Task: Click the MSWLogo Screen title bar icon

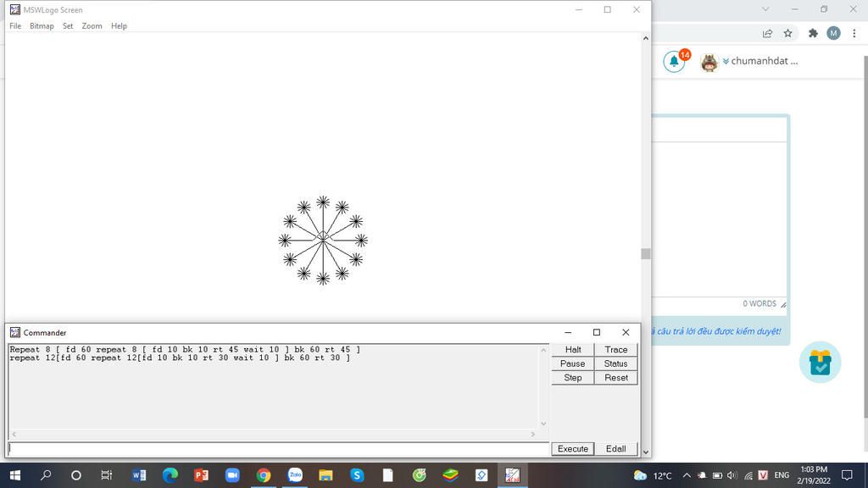Action: click(x=15, y=9)
